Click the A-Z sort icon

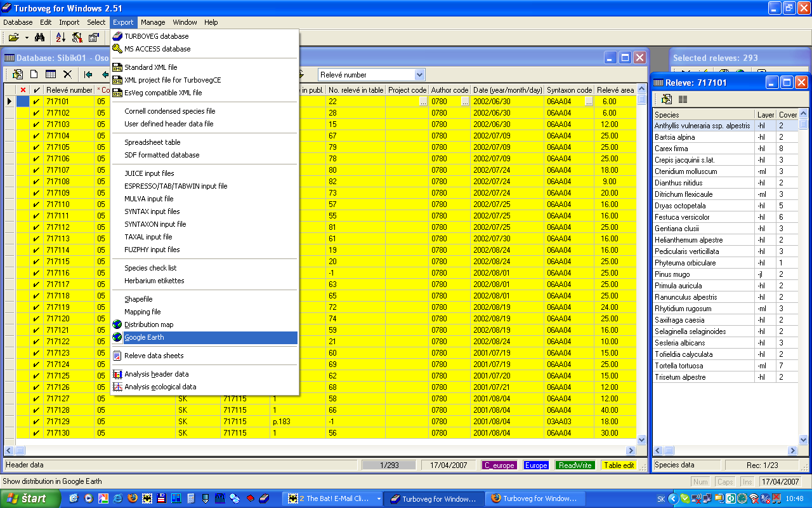(60, 37)
